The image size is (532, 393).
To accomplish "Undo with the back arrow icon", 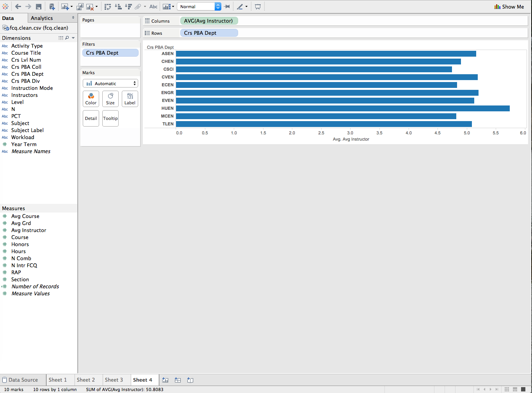I will click(x=18, y=7).
